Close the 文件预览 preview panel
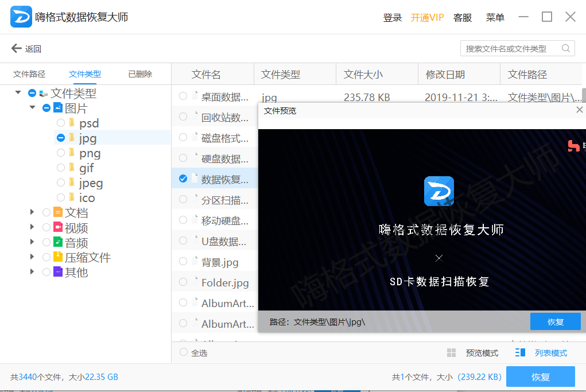Viewport: 586px width, 392px height. point(579,110)
